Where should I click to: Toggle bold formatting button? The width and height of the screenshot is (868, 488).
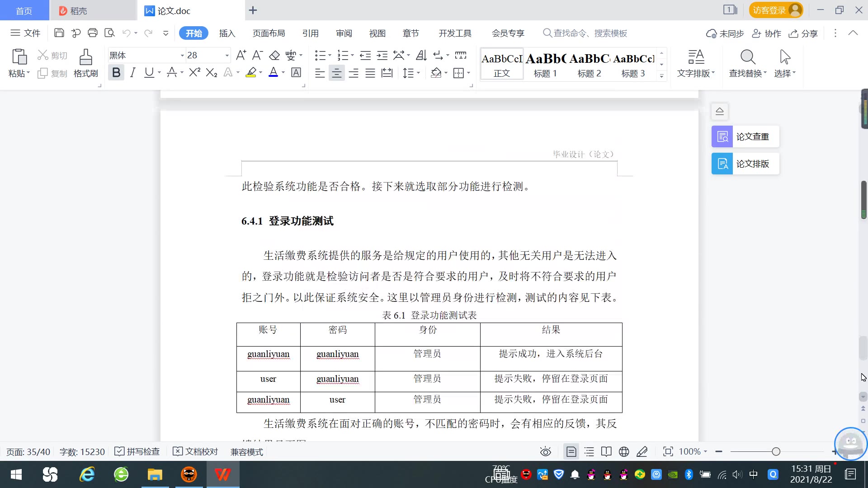[116, 73]
